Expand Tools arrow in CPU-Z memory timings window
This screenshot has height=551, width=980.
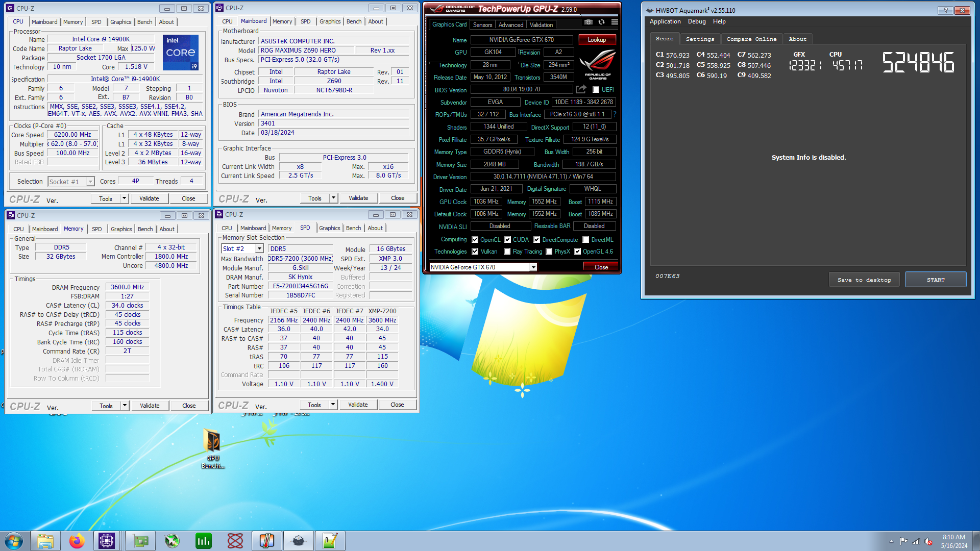click(x=125, y=406)
